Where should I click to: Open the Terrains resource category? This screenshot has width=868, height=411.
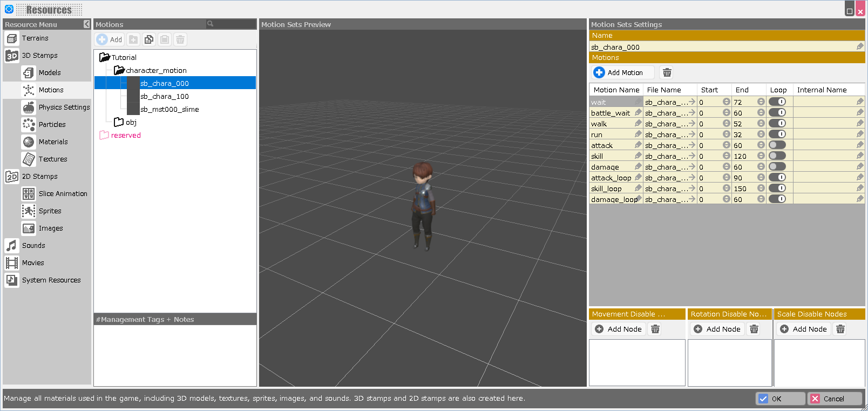[35, 38]
